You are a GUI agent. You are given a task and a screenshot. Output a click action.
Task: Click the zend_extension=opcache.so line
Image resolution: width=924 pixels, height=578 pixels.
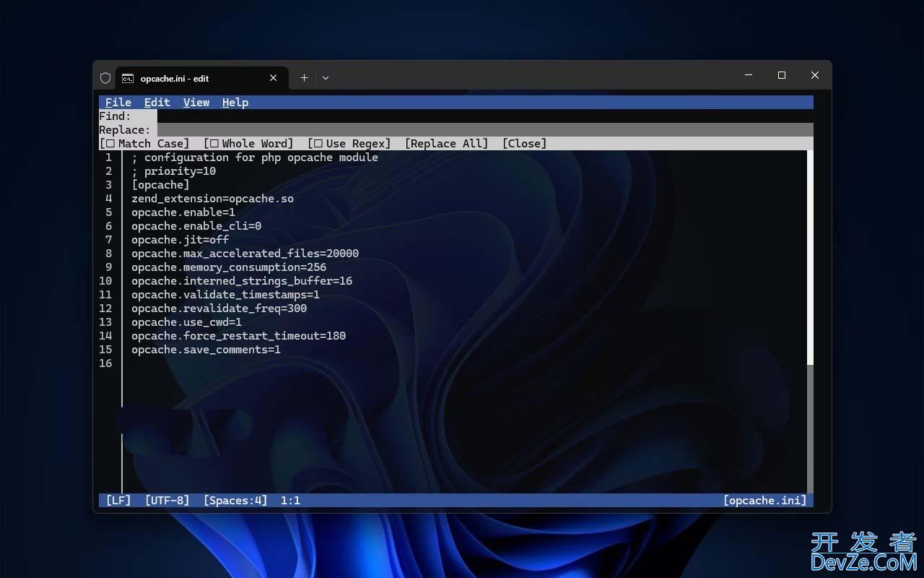pos(212,199)
